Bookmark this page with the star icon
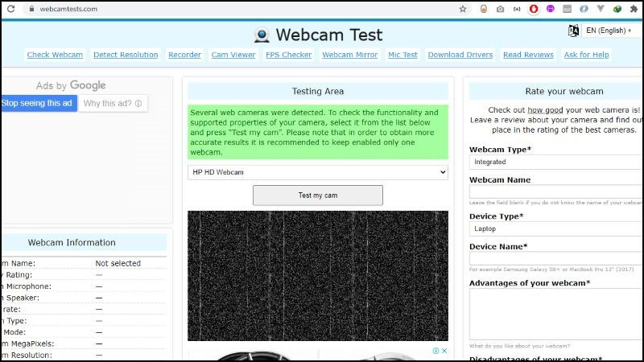 tap(463, 9)
